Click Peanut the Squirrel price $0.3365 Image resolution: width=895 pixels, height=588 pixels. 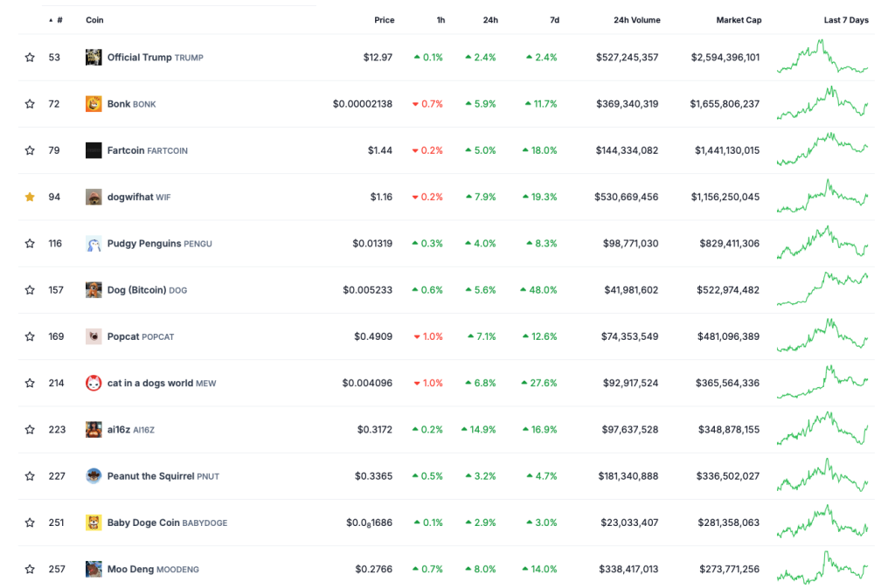coord(374,476)
